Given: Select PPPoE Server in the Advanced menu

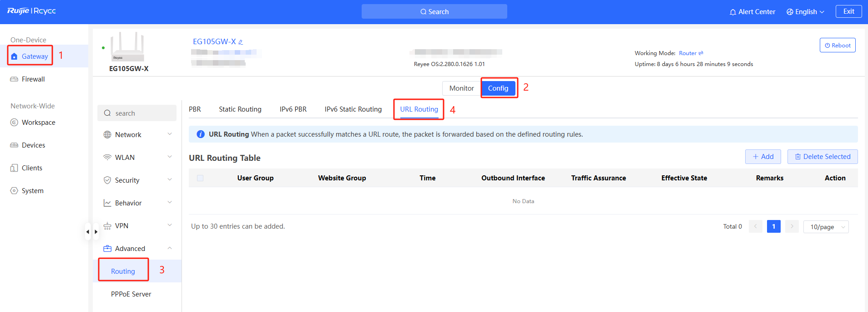Looking at the screenshot, I should point(131,294).
